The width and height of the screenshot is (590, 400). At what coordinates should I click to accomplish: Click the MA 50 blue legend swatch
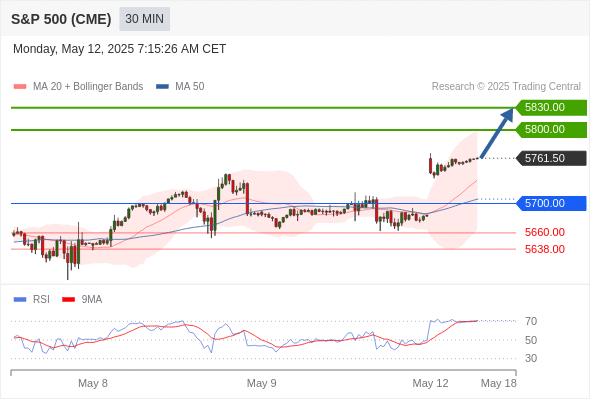pos(162,87)
